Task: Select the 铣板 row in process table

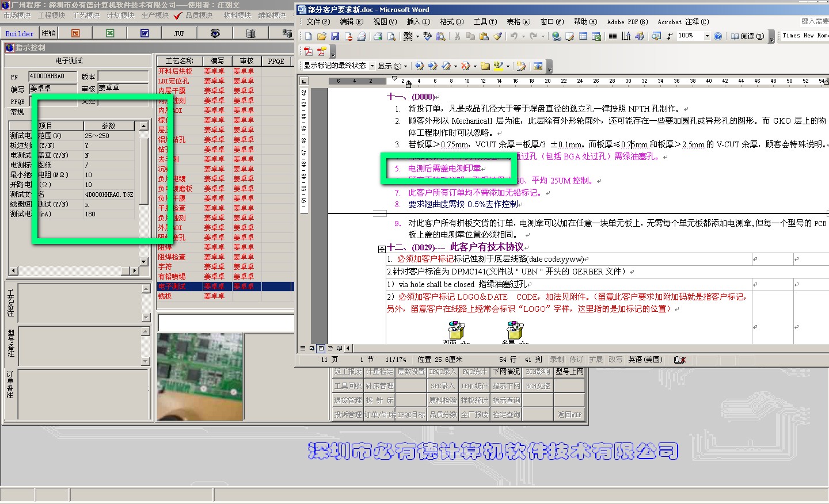Action: pos(225,296)
